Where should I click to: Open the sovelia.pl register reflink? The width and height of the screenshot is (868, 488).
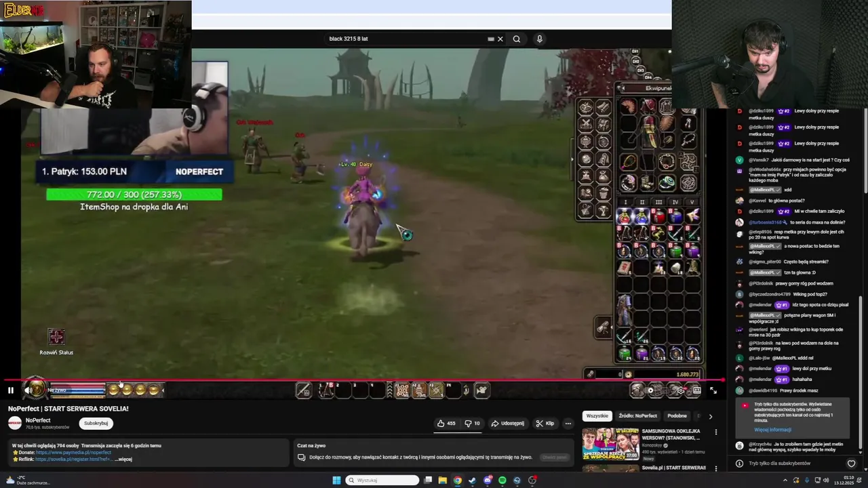(73, 459)
